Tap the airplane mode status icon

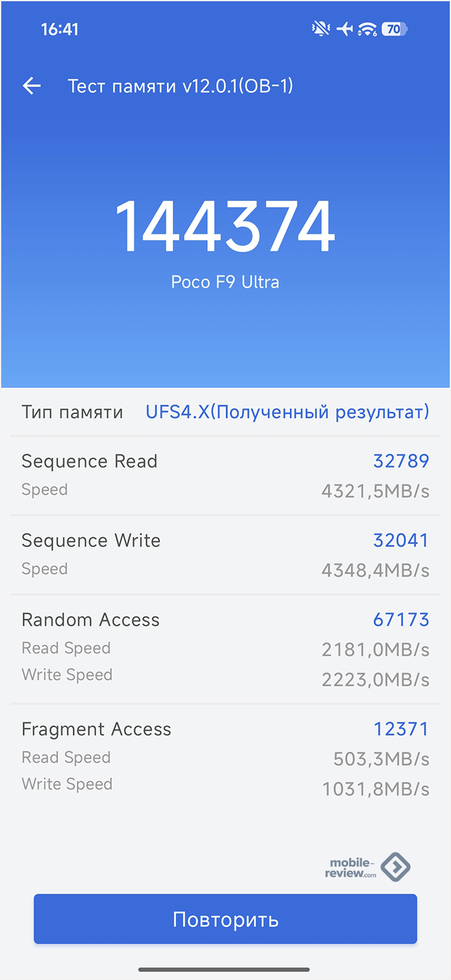coord(345,29)
